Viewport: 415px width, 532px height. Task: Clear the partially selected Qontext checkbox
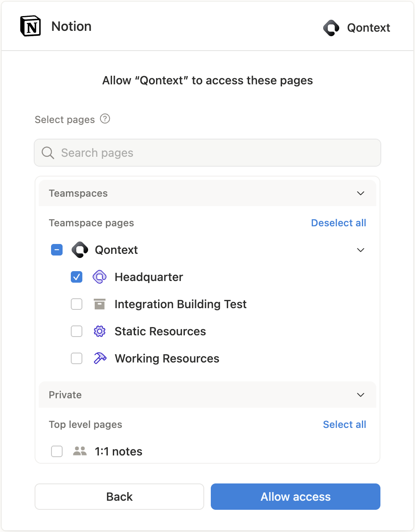point(56,250)
